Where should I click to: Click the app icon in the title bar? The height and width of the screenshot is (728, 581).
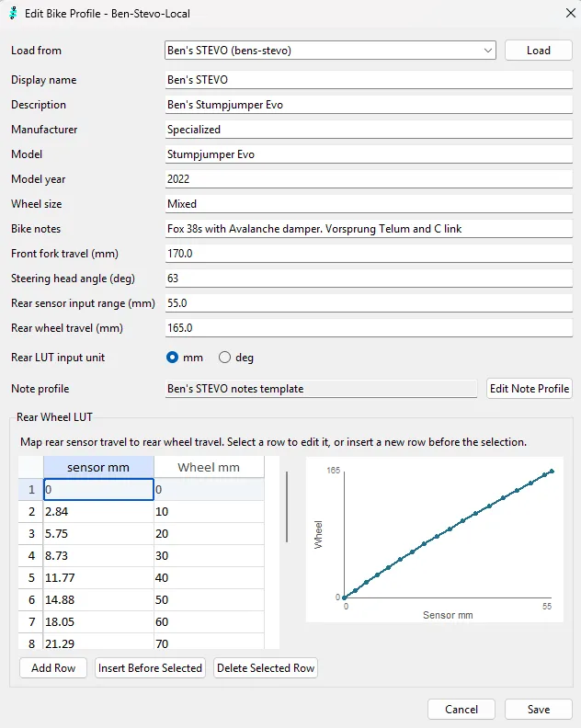[x=13, y=13]
